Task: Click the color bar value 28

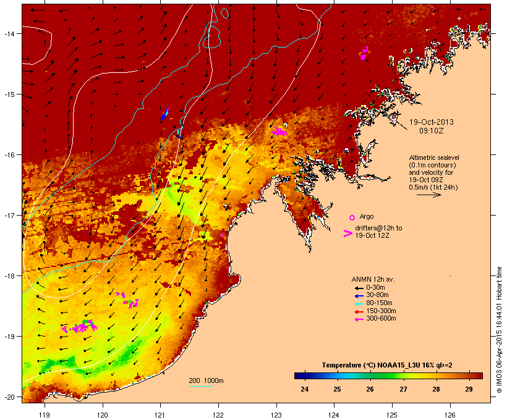Action: click(436, 389)
